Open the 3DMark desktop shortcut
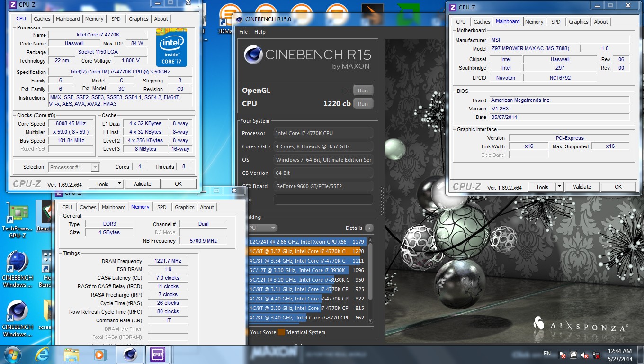Screen dimensions: 644x364 [230, 19]
